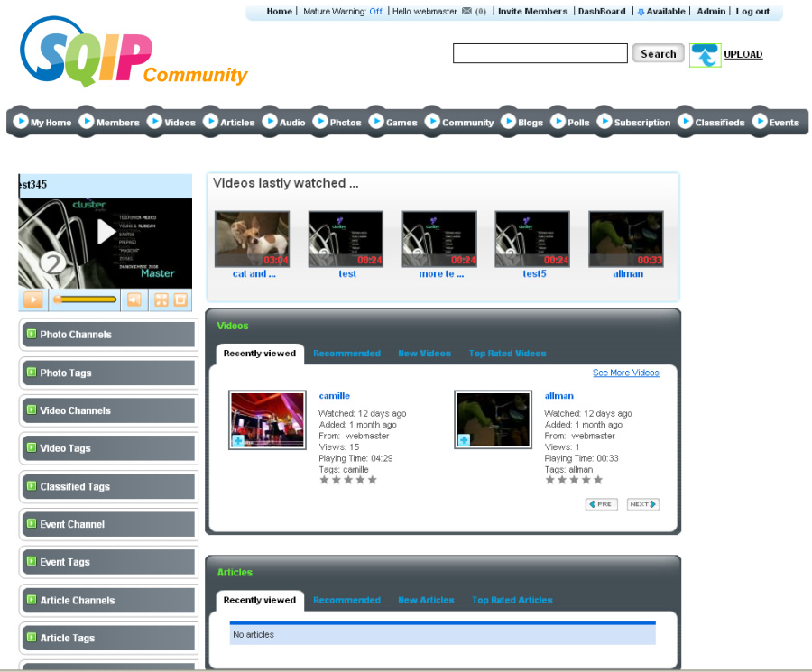Screen dimensions: 812x672
Task: Open the webmaster mail envelope icon
Action: pyautogui.click(x=466, y=12)
